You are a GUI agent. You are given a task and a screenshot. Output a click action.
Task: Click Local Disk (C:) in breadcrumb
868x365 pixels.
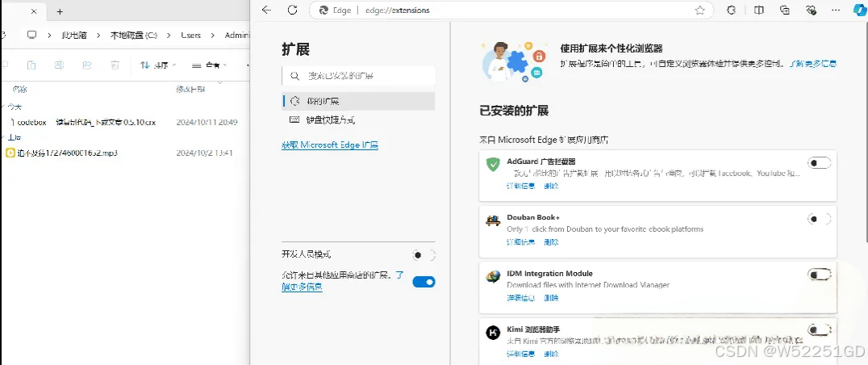pos(134,35)
